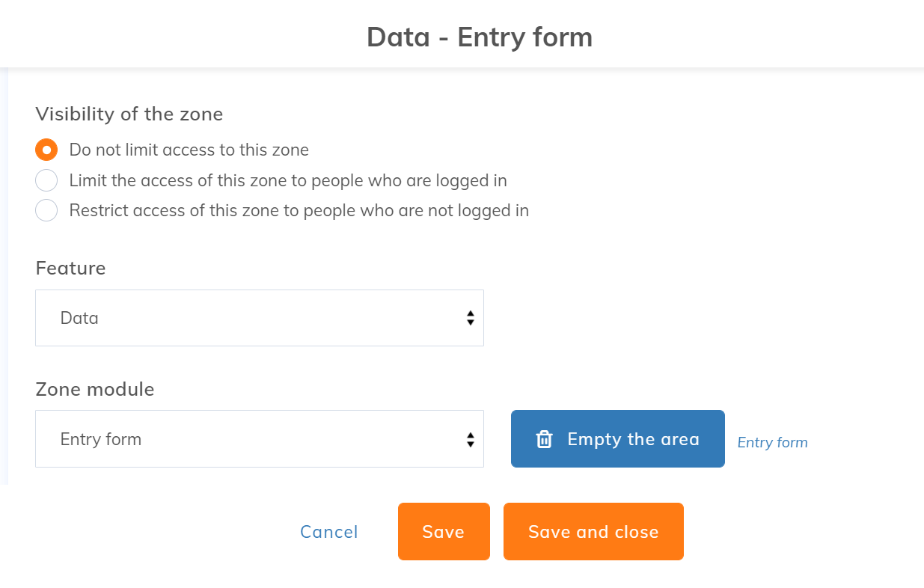Image resolution: width=924 pixels, height=588 pixels.
Task: Click the Cancel link
Action: [x=329, y=532]
